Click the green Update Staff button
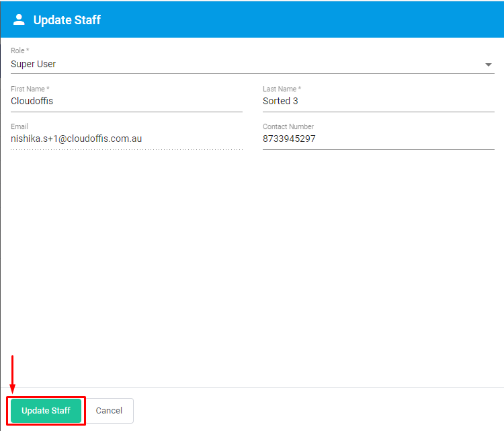504x431 pixels. (46, 410)
